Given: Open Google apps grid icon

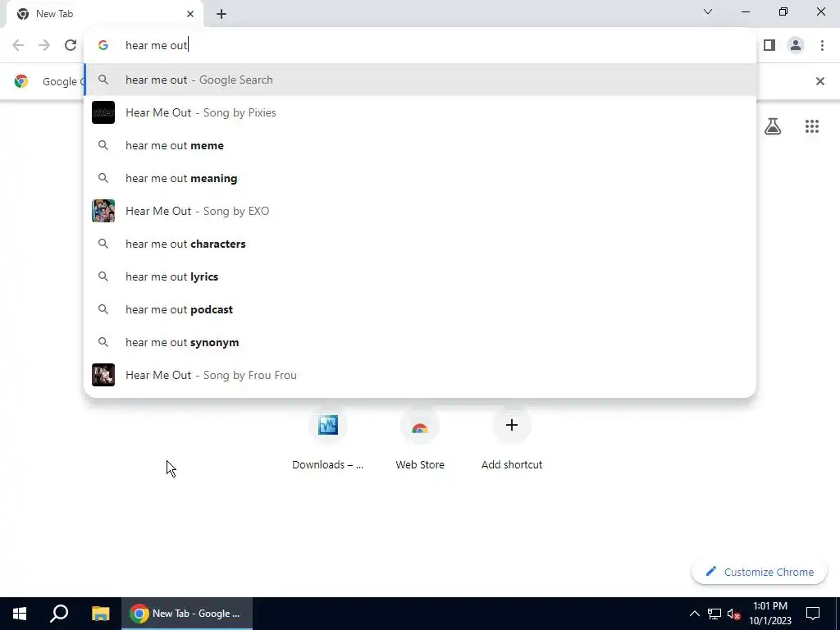Looking at the screenshot, I should click(812, 126).
